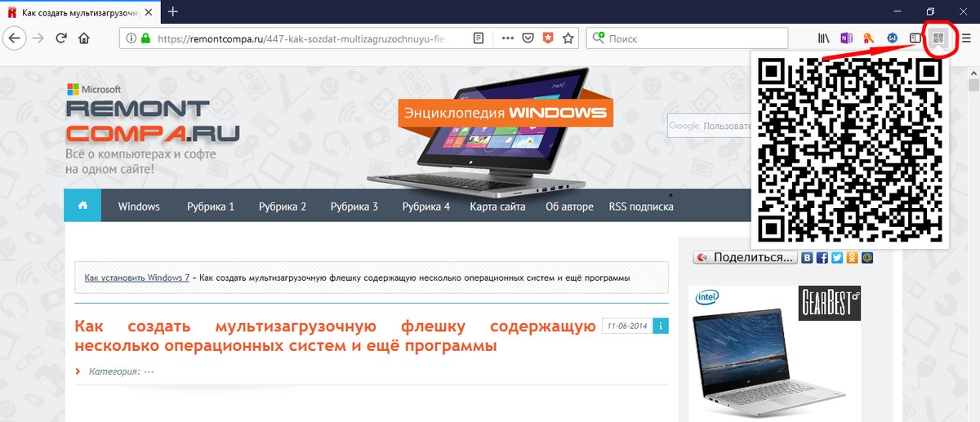Open the GearBest laptop advertisement
Image resolution: width=980 pixels, height=422 pixels.
(x=774, y=353)
